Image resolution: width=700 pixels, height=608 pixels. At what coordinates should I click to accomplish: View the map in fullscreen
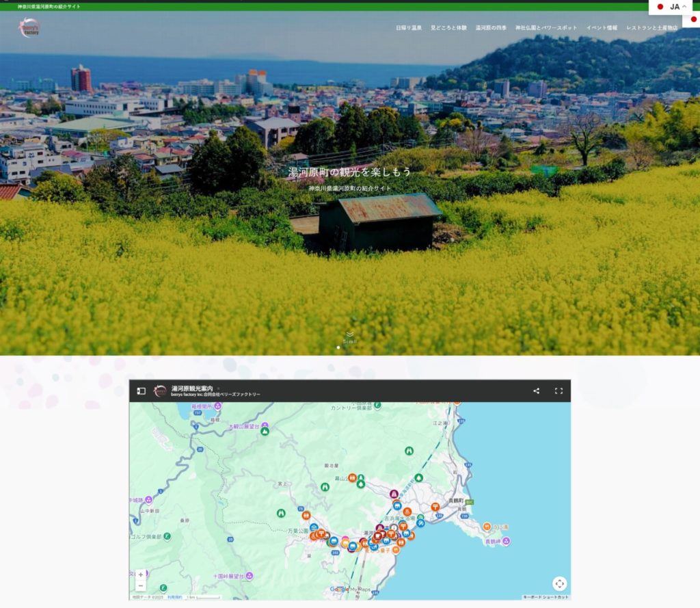click(x=558, y=391)
